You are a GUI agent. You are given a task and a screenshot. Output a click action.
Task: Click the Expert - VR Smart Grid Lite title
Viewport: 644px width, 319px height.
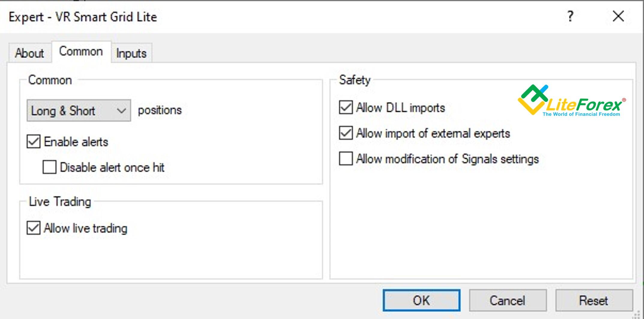(83, 17)
